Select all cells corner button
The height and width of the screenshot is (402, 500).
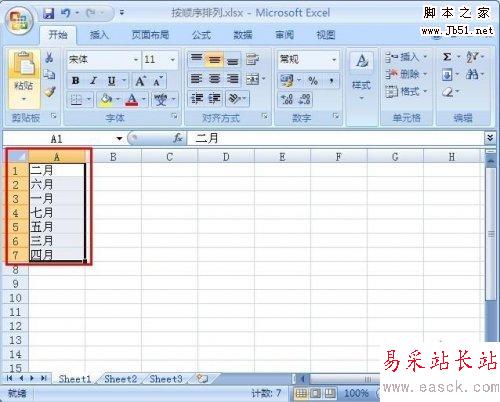18,156
